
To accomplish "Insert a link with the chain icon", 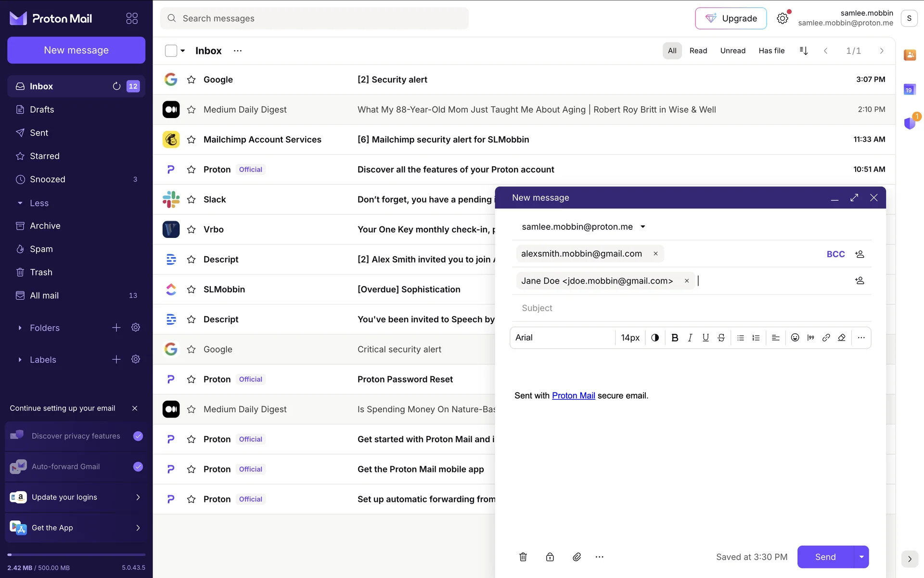I will coord(826,338).
